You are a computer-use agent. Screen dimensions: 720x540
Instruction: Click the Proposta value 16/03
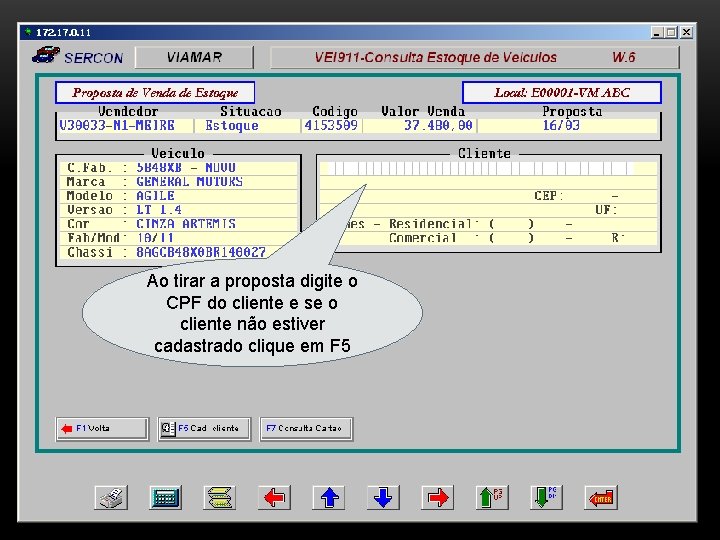pos(561,125)
